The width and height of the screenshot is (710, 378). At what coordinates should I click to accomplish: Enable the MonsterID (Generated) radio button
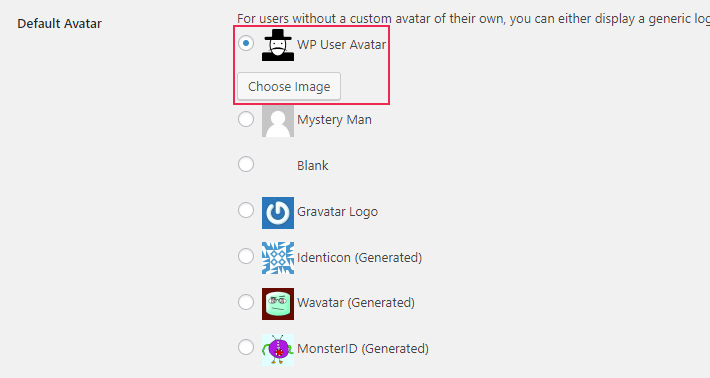pyautogui.click(x=246, y=347)
